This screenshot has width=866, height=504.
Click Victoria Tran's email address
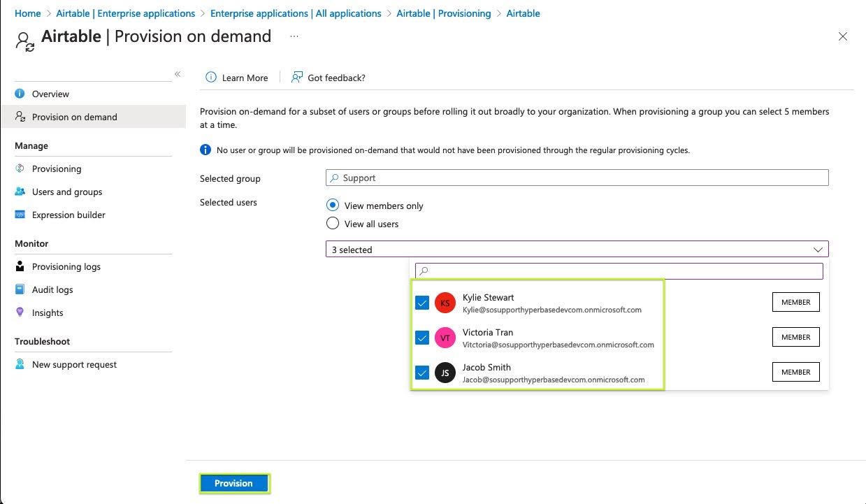[x=558, y=345]
